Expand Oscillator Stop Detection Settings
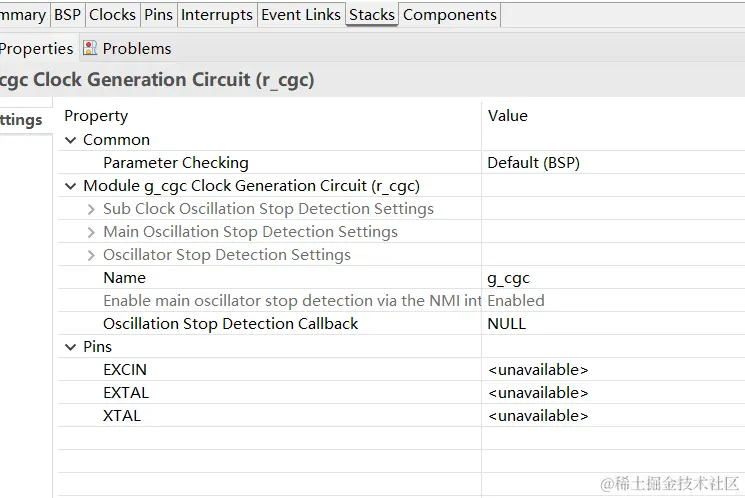Viewport: 745px width, 498px height. pyautogui.click(x=91, y=255)
